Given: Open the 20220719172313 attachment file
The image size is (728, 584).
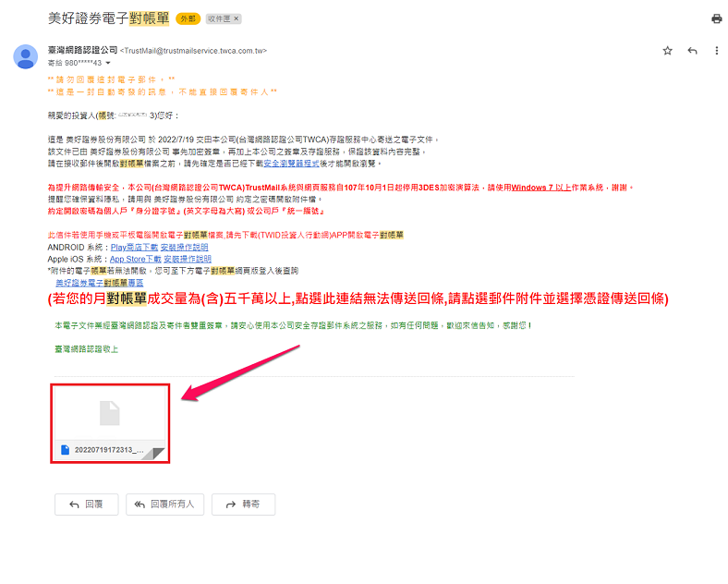Looking at the screenshot, I should [111, 424].
